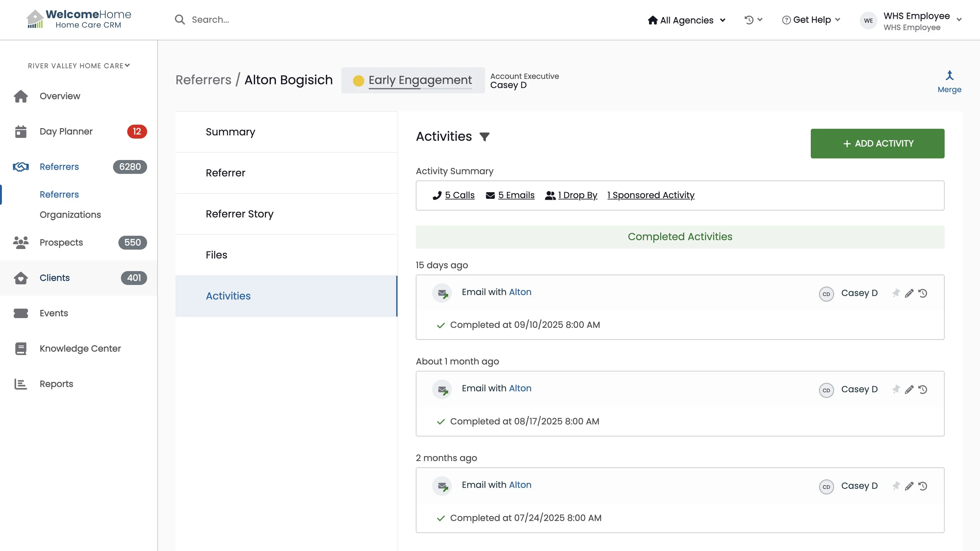Open the Knowledge Center sidebar item
Viewport: 980px width, 551px height.
[x=80, y=348]
